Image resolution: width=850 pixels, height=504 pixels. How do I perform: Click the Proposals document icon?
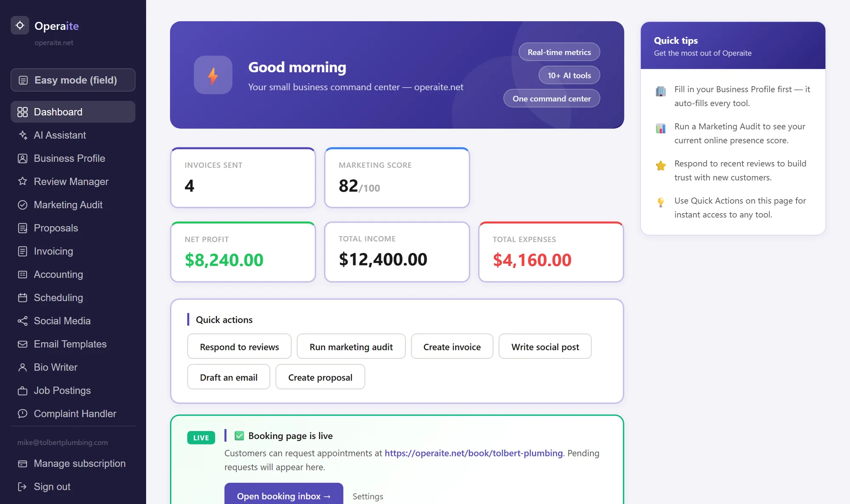click(x=23, y=228)
